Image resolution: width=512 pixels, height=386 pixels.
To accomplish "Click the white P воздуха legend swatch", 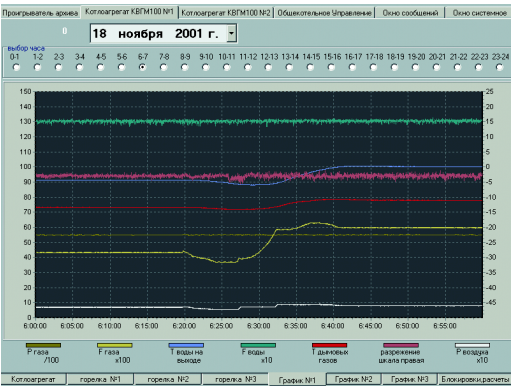I will tap(472, 345).
